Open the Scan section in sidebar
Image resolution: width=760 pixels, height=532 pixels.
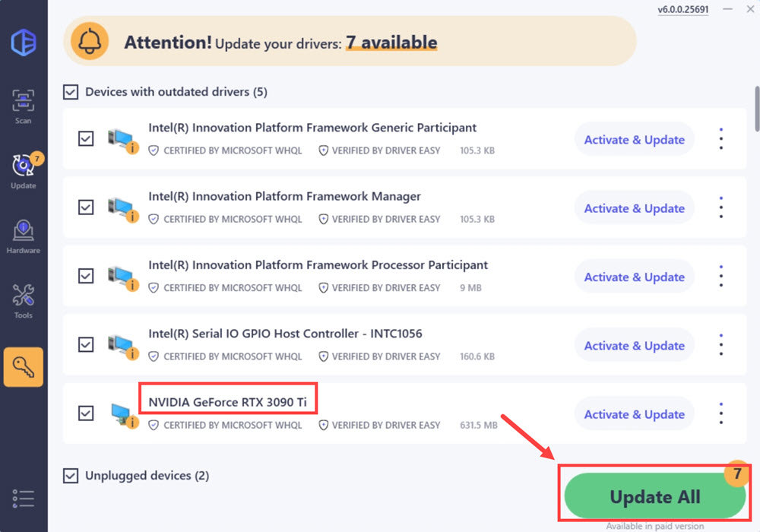23,105
